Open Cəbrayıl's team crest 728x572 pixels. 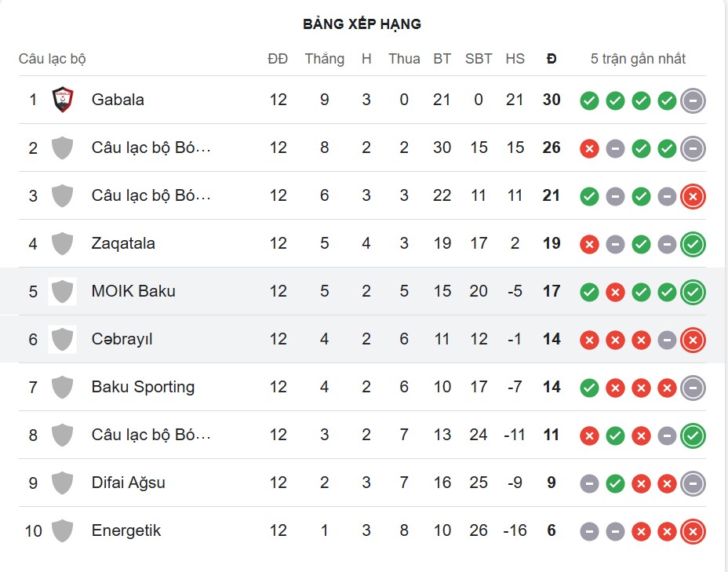pos(61,339)
